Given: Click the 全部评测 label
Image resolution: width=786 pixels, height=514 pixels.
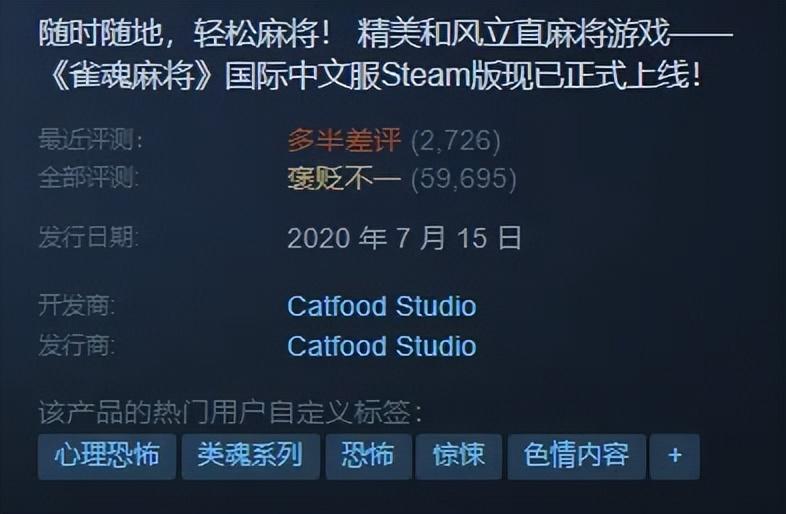Looking at the screenshot, I should click(x=89, y=178).
